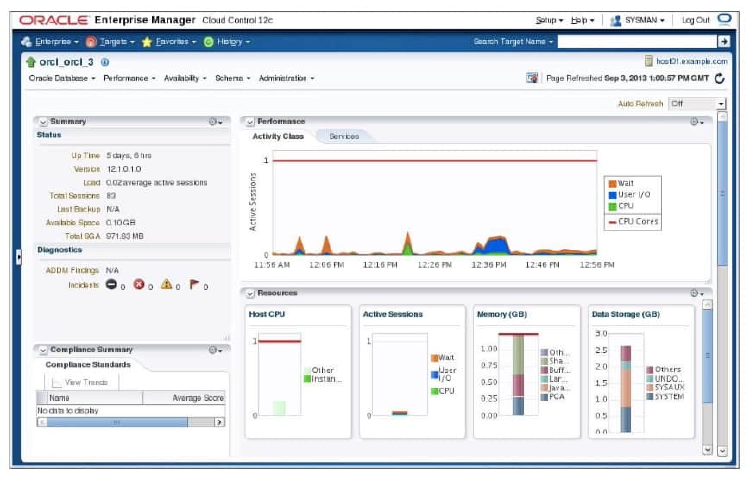This screenshot has height=480, width=750.
Task: Collapse the Resources panel
Action: tap(250, 294)
